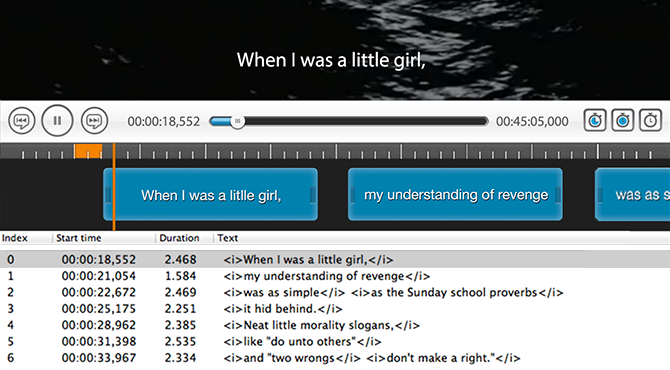This screenshot has width=670, height=370.
Task: Click the orange playhead line on timeline
Action: [x=114, y=187]
